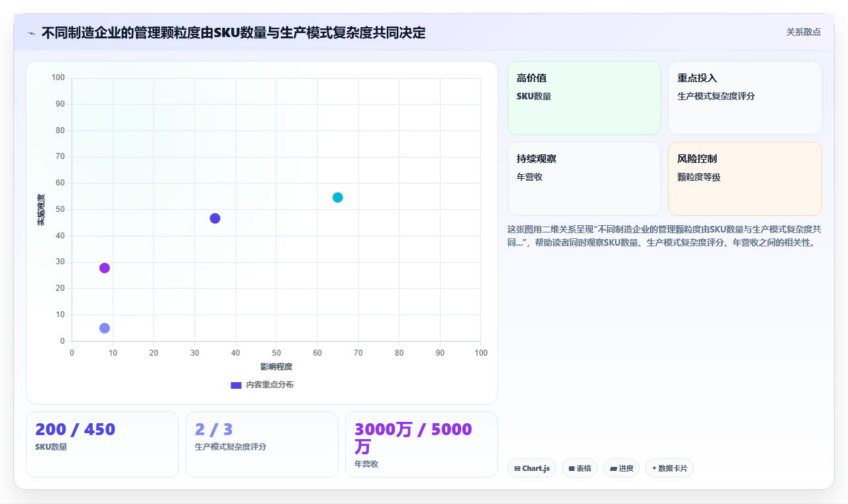This screenshot has height=504, width=848.
Task: Click the 2 / 3 生产模式复杂度评分 stat card
Action: [x=262, y=444]
